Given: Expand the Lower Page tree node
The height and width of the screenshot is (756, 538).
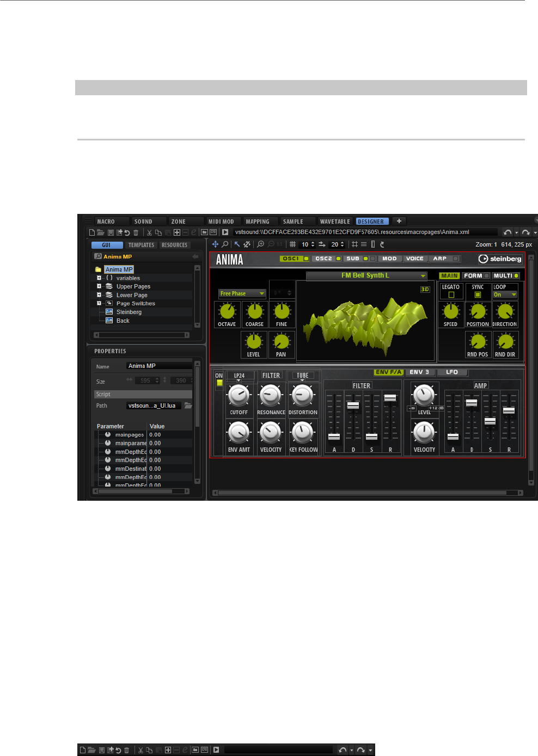Looking at the screenshot, I should [99, 294].
